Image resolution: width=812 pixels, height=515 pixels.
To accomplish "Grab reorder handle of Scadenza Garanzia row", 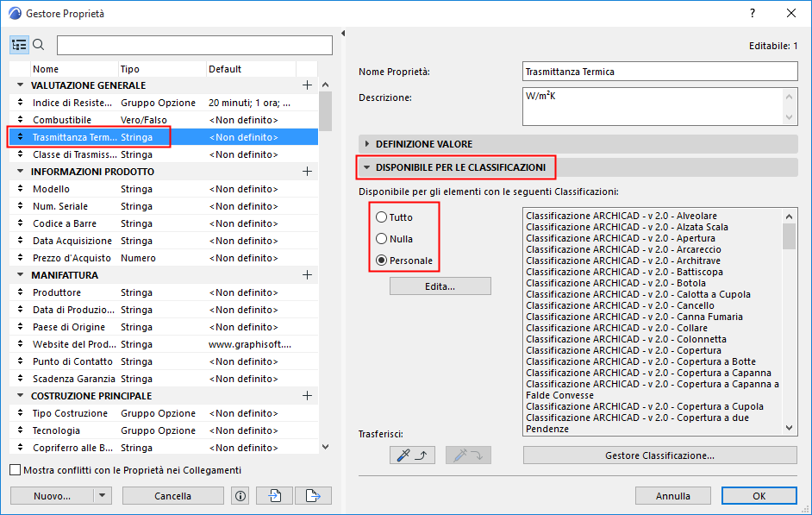I will pos(20,379).
